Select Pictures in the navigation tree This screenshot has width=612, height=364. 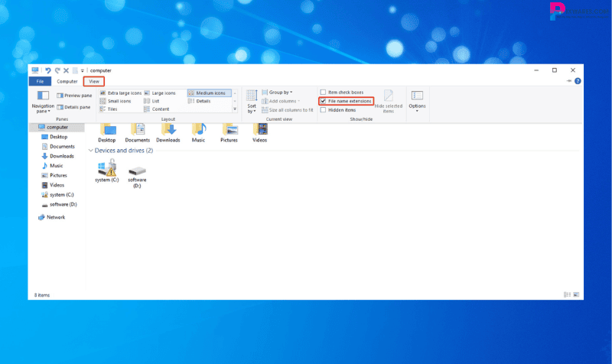(x=58, y=175)
